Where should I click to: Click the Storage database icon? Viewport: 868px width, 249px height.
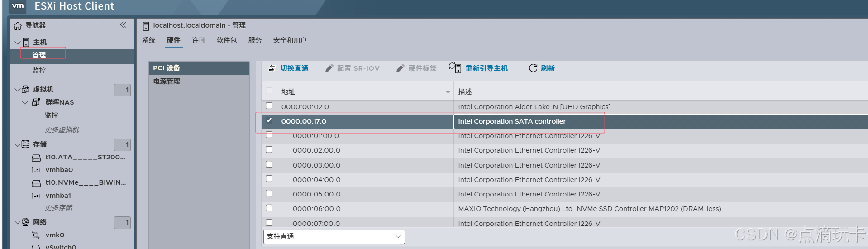25,144
